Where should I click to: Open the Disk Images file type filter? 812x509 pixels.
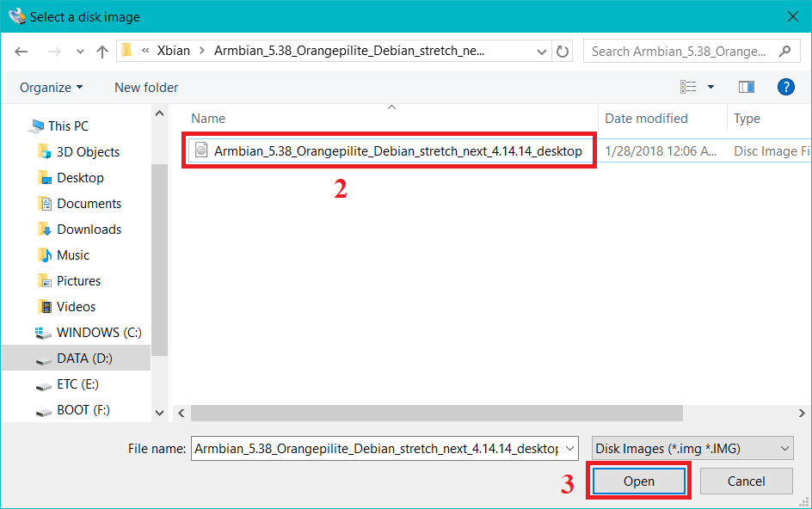click(x=693, y=449)
